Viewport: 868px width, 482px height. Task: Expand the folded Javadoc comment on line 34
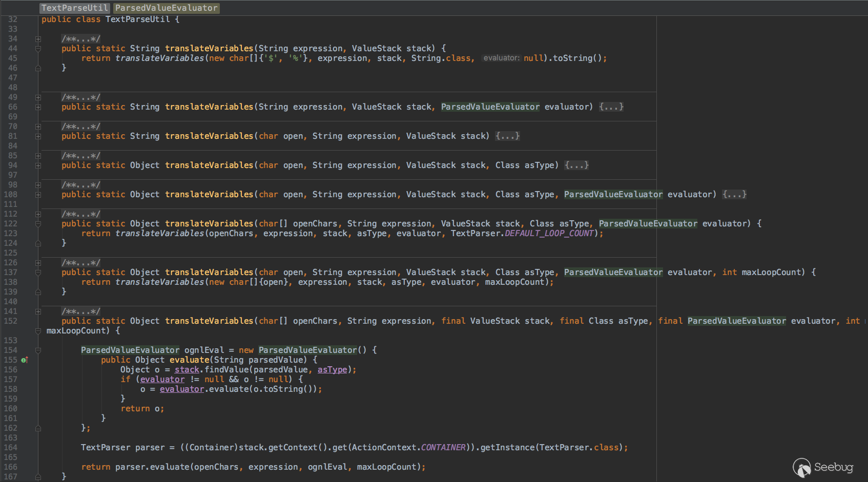38,39
